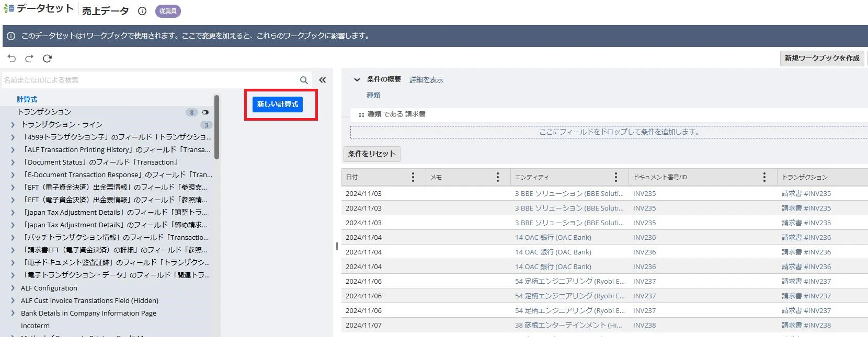Screen dimensions: 868x337
Task: Click the info icon beside 売上データ
Action: coord(142,11)
